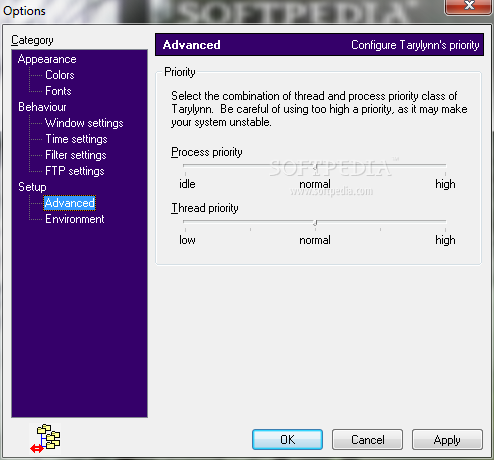The width and height of the screenshot is (494, 460).
Task: Close the Options window
Action: point(469,6)
